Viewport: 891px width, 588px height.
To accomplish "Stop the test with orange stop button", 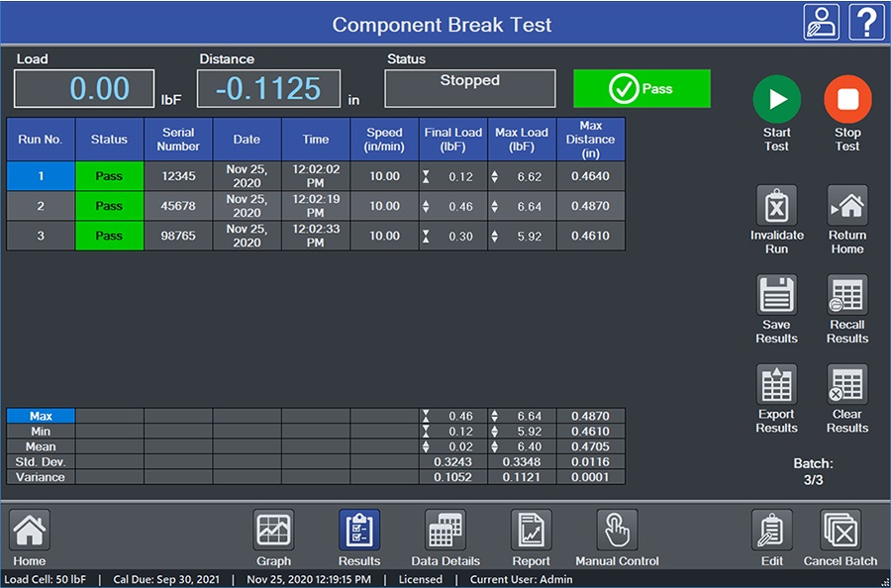I will pos(847,99).
